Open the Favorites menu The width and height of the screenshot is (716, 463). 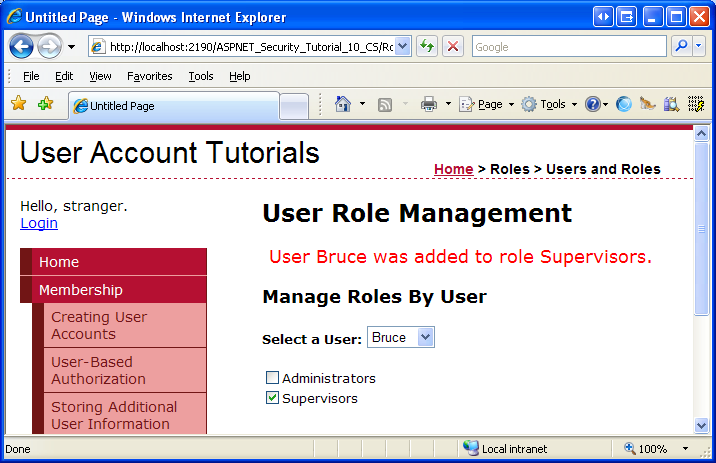pyautogui.click(x=149, y=76)
